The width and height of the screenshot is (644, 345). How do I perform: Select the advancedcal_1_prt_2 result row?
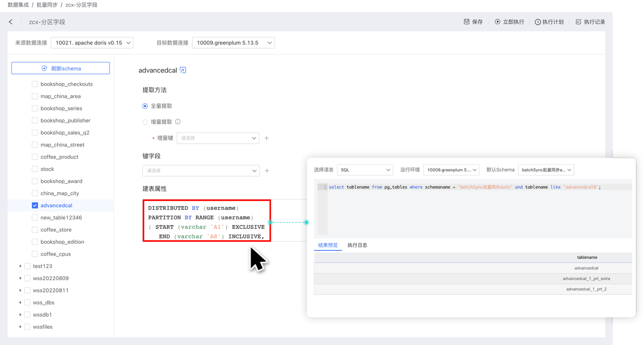pyautogui.click(x=473, y=289)
